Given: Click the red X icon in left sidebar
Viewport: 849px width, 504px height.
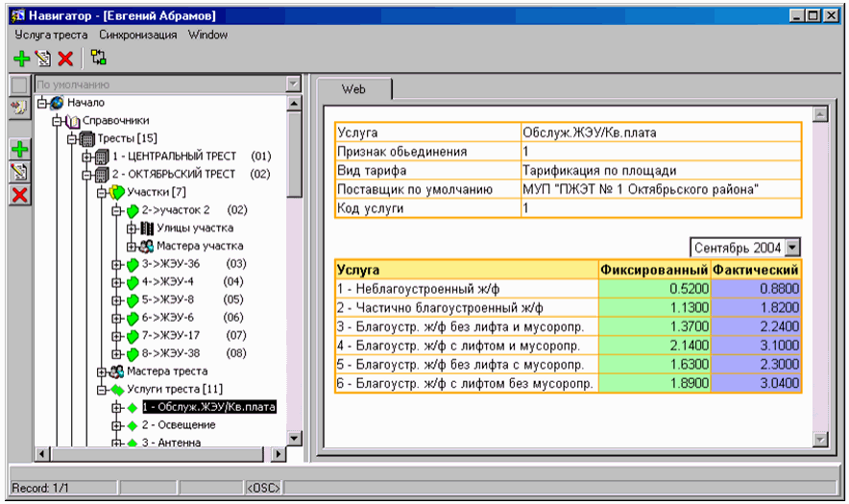Looking at the screenshot, I should click(x=20, y=195).
